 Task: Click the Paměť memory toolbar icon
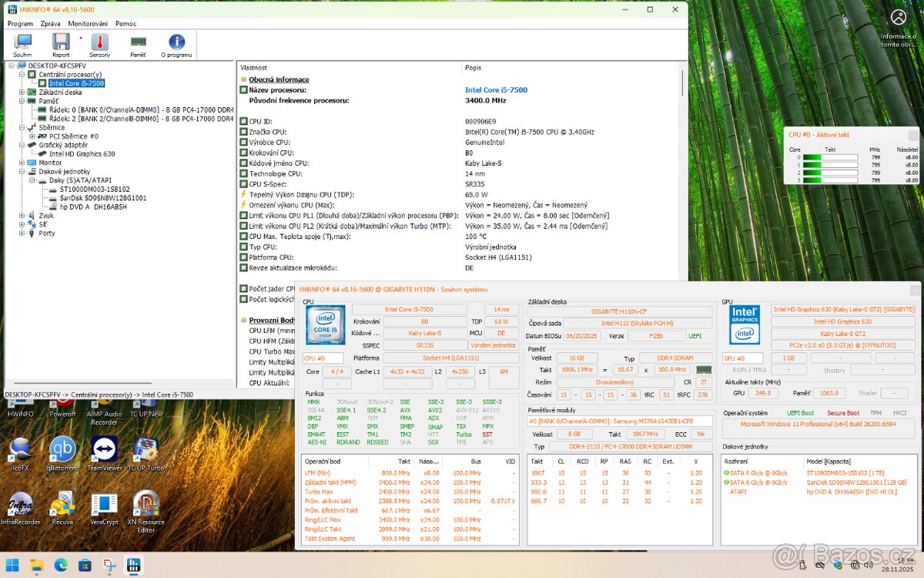(x=138, y=45)
